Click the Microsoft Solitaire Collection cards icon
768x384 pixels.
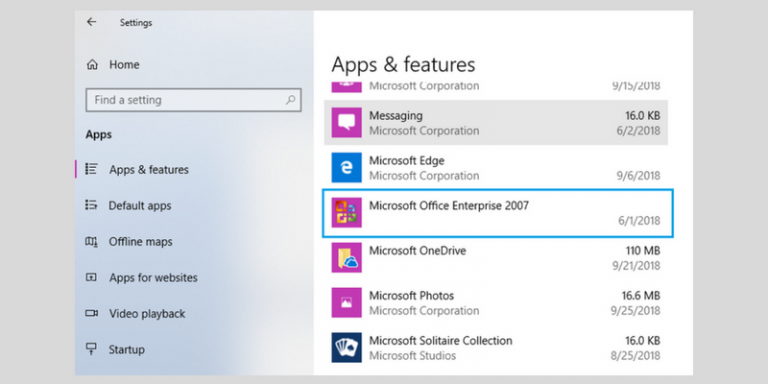tap(346, 348)
